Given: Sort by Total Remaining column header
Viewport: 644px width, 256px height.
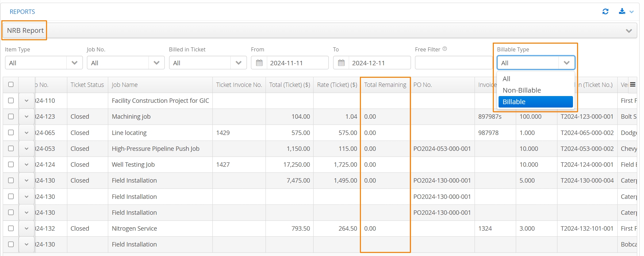Looking at the screenshot, I should (x=385, y=85).
